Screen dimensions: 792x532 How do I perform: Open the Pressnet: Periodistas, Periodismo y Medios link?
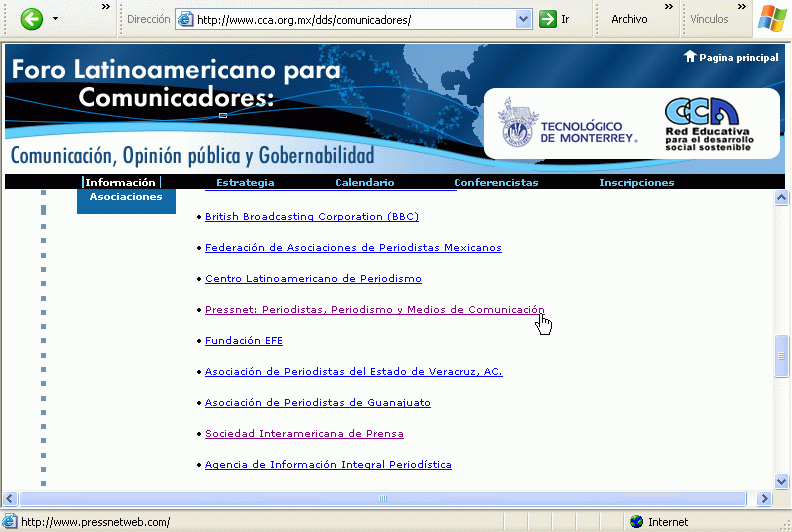tap(375, 310)
